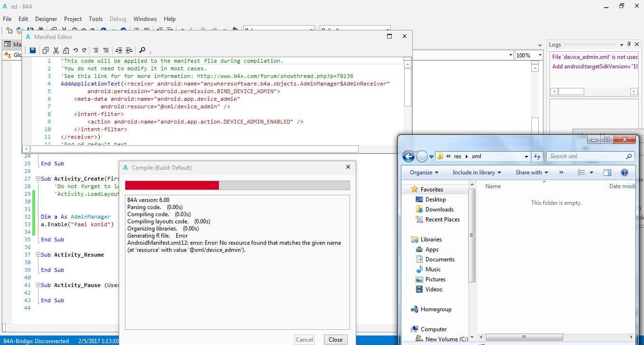Viewport: 644px width, 345px height.
Task: Save the manifest with the floppy disk icon
Action: [32, 50]
